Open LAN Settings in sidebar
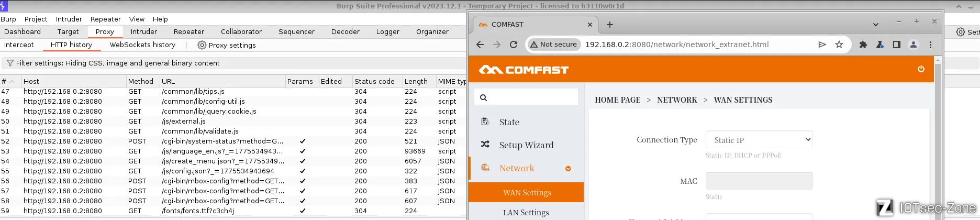Viewport: 980px width, 220px height. 526,212
